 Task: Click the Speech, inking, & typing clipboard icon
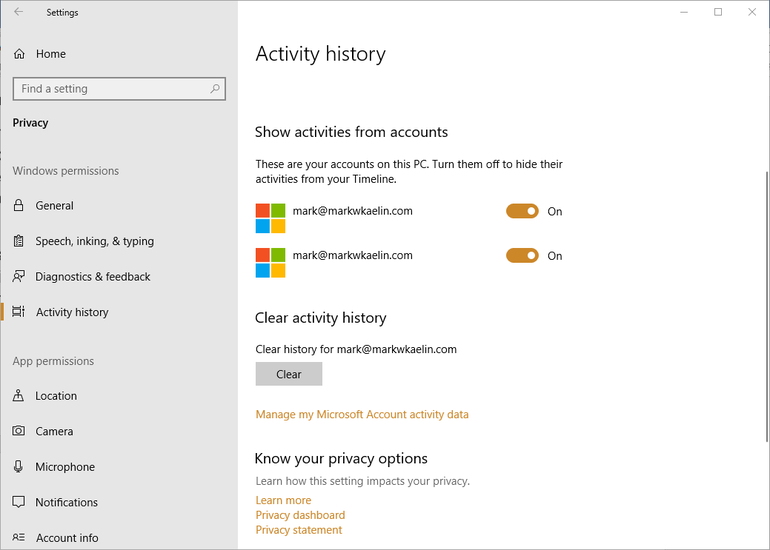[19, 241]
